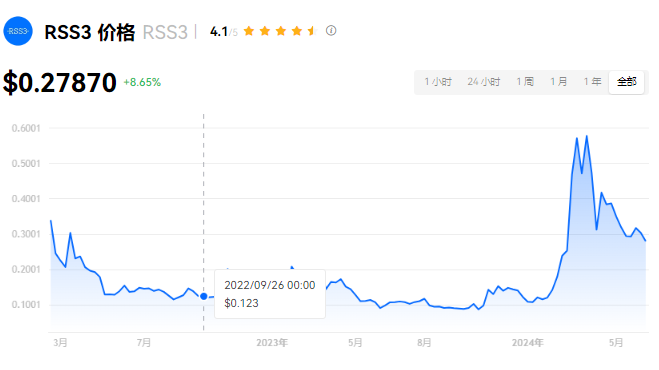Click the $0.27870 current price

pyautogui.click(x=60, y=82)
